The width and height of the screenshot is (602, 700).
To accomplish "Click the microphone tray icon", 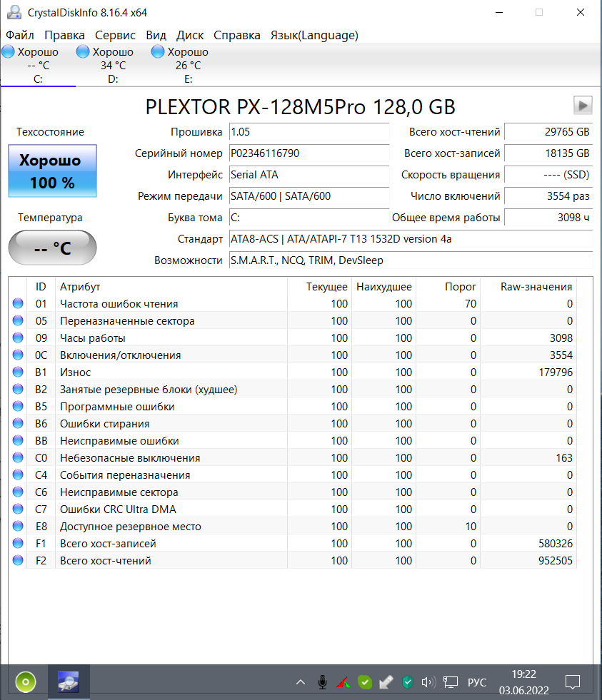I will point(322,682).
